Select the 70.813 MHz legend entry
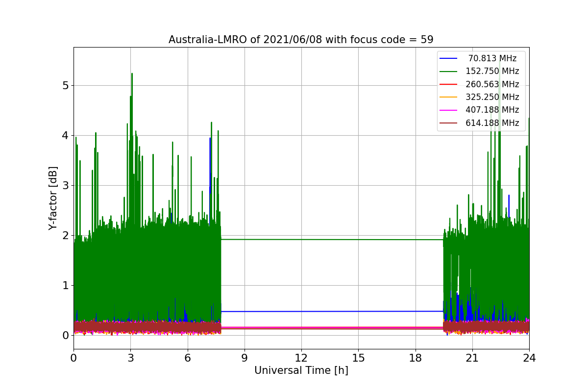This screenshot has width=588, height=392. [480, 58]
